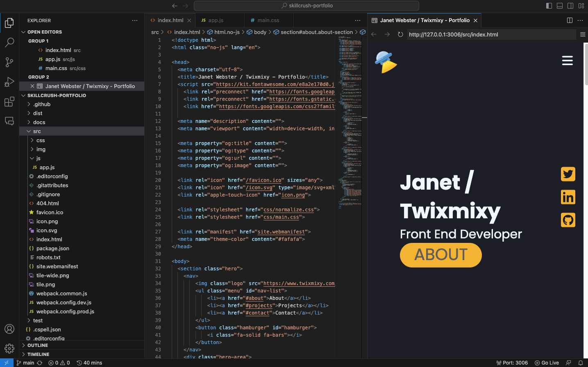The height and width of the screenshot is (367, 588).
Task: Go forward with title bar arrow
Action: [185, 6]
